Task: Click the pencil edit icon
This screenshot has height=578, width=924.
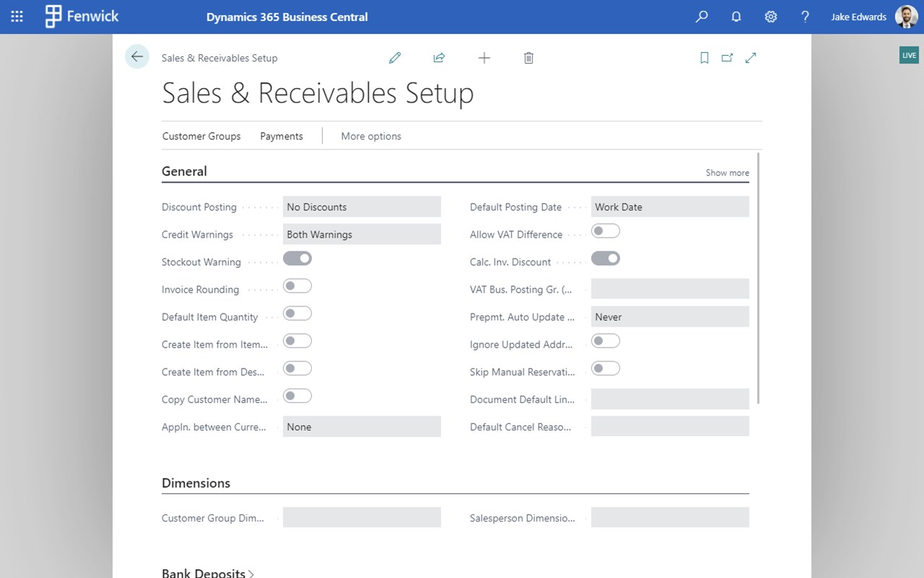Action: click(395, 58)
